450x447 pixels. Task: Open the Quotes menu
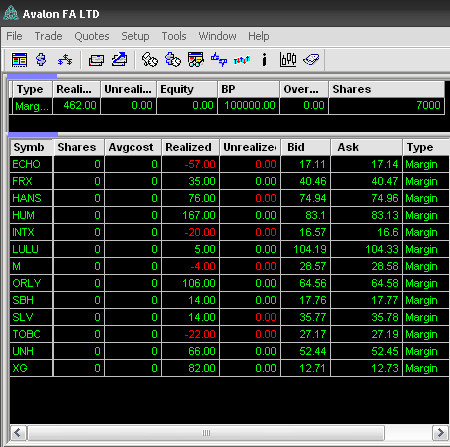(92, 36)
